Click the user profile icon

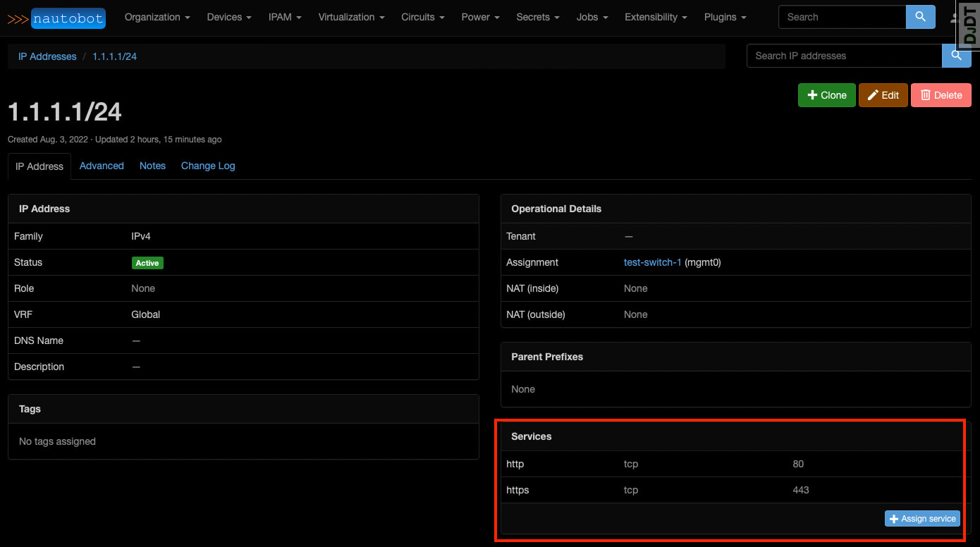[953, 18]
